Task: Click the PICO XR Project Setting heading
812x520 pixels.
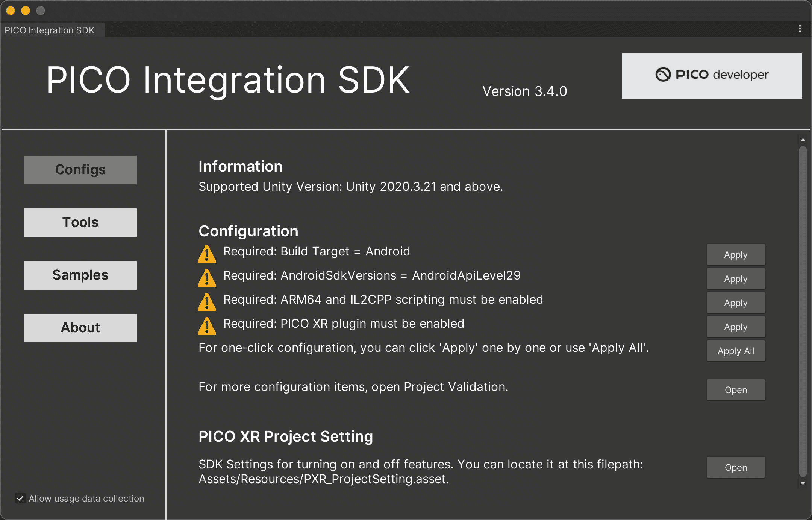Action: pos(286,436)
